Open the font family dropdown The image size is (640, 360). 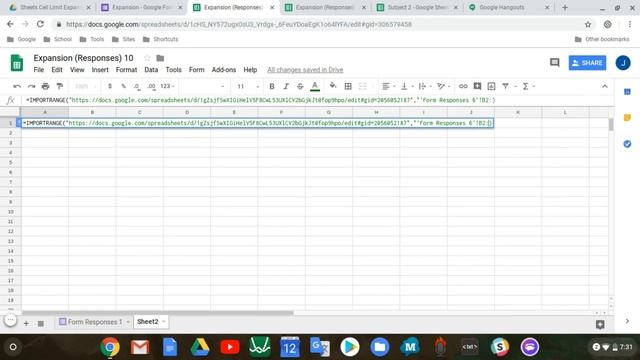[204, 86]
